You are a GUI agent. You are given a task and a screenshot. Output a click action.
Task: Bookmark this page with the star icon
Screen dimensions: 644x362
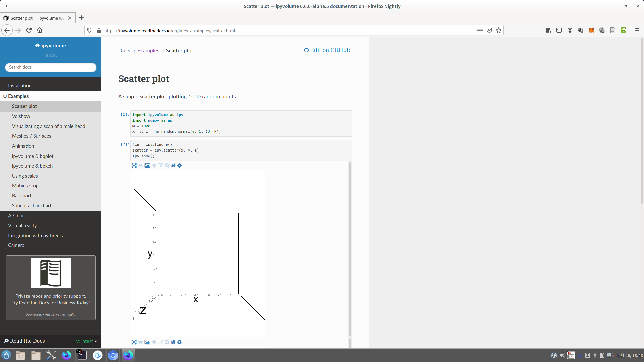(x=499, y=30)
